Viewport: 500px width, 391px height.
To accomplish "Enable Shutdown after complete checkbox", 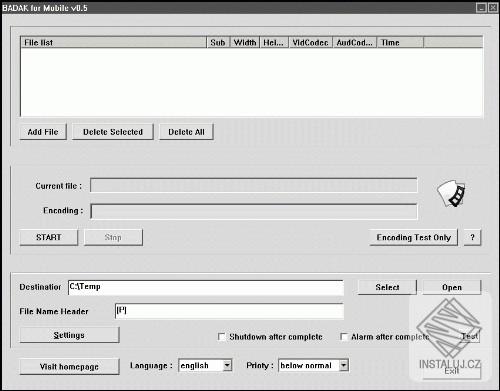I will 221,336.
